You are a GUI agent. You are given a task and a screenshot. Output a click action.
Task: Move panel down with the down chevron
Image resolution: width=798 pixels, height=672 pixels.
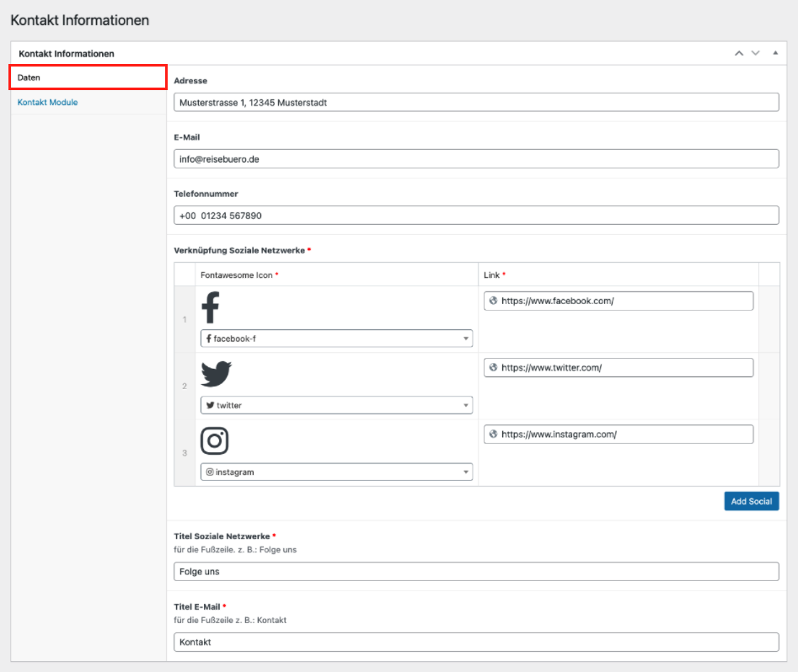756,53
